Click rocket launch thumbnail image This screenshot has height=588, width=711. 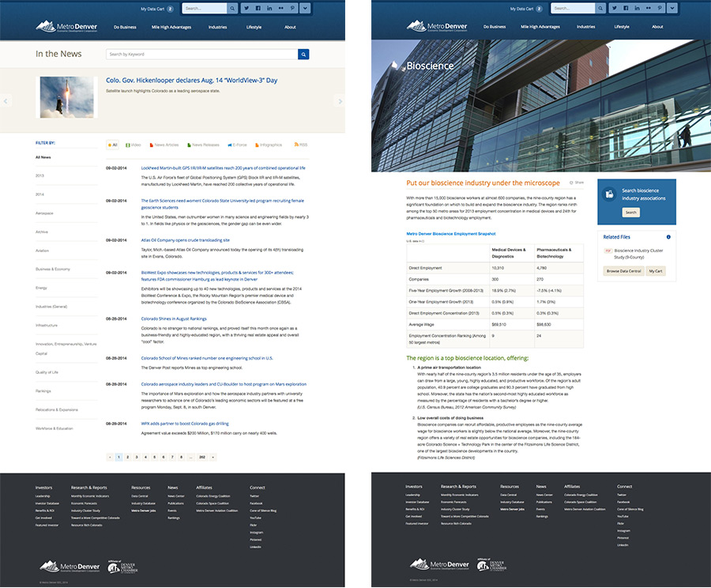pos(66,97)
